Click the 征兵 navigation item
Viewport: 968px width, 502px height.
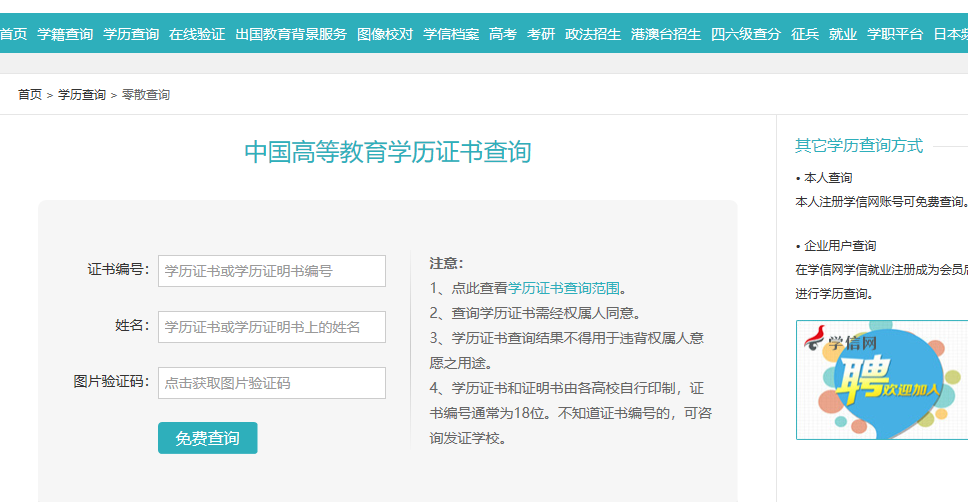point(805,34)
